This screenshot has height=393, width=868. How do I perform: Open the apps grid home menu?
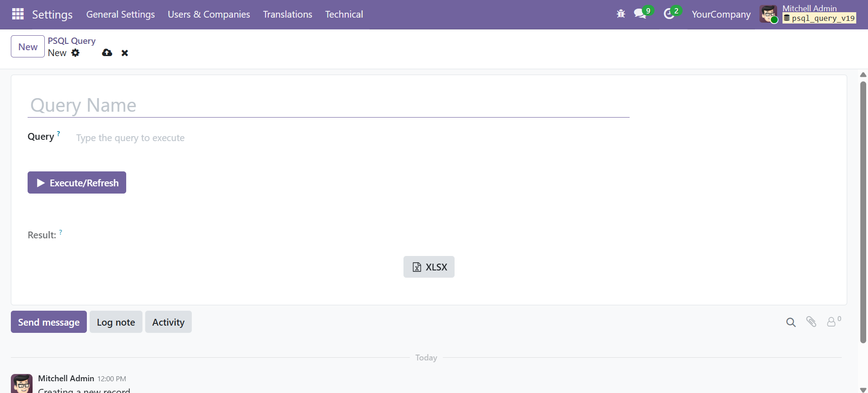point(18,14)
